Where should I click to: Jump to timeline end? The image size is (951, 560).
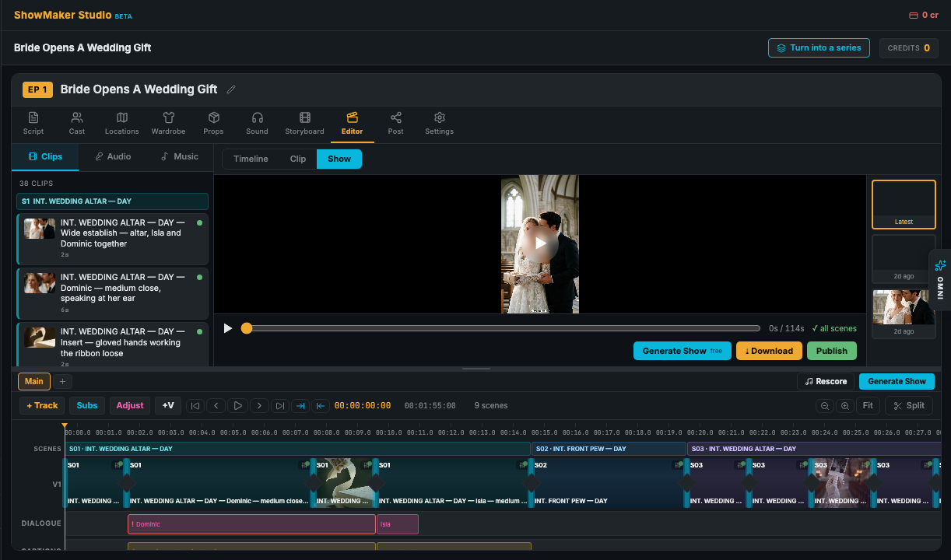coord(280,405)
